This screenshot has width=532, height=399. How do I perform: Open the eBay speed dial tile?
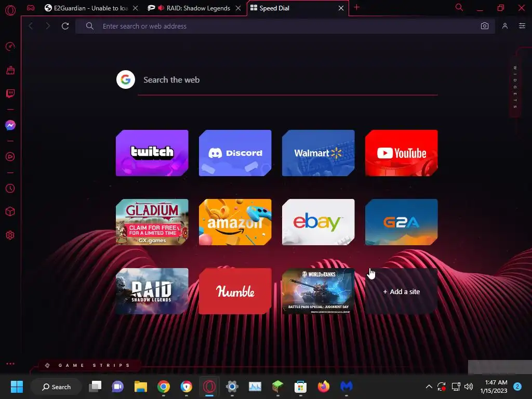tap(318, 222)
